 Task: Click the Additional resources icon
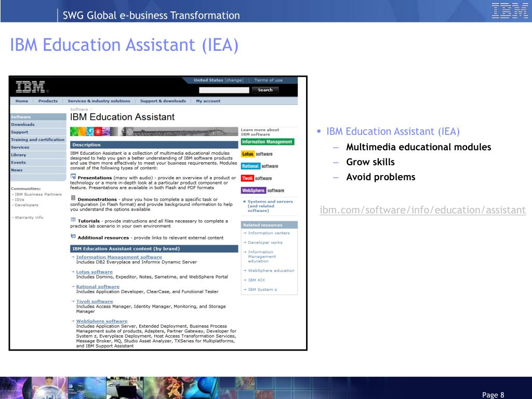[73, 236]
